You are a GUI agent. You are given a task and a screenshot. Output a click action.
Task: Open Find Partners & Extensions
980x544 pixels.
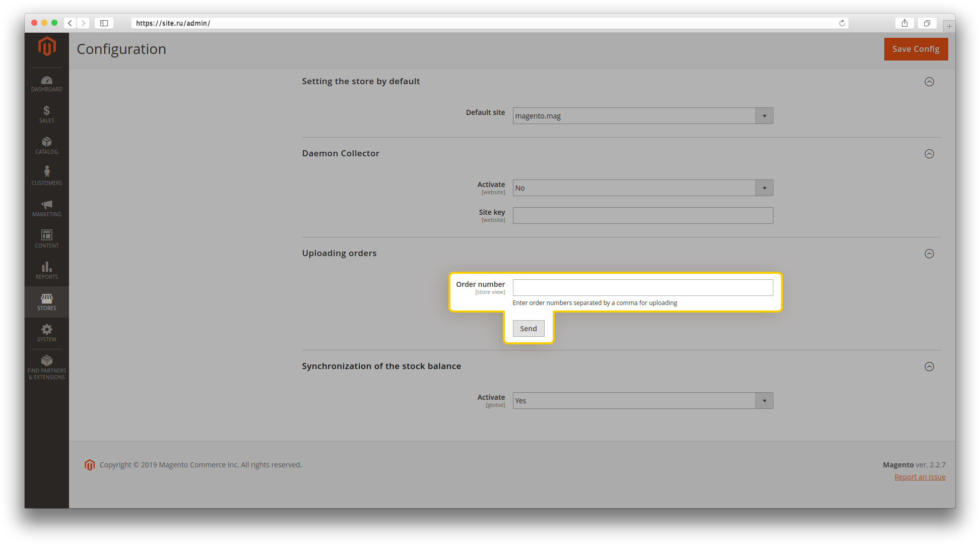[x=47, y=368]
